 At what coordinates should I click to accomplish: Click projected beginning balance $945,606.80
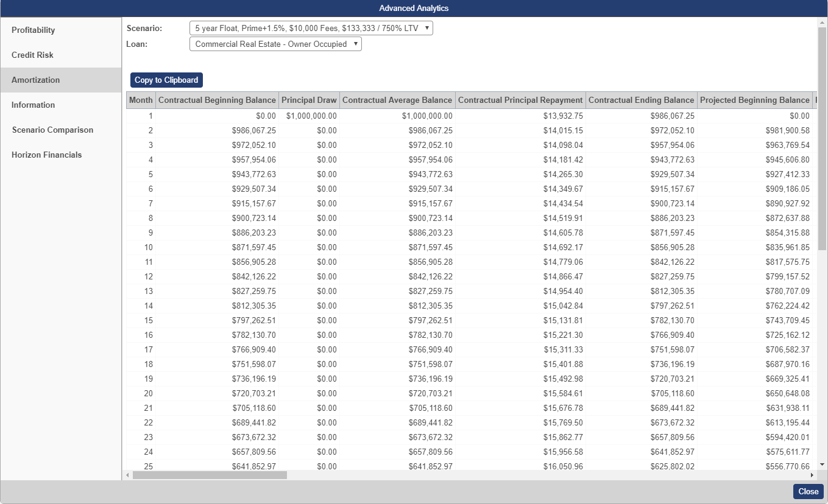(755, 159)
